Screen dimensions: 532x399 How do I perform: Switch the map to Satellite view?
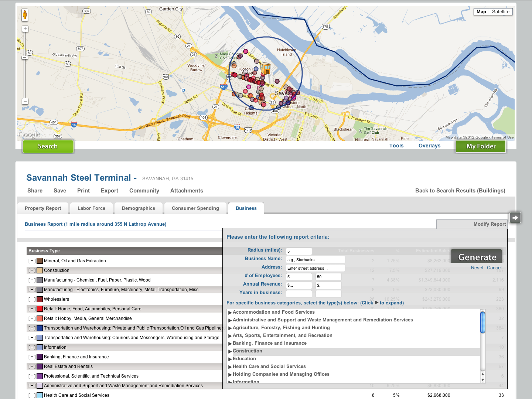click(500, 11)
